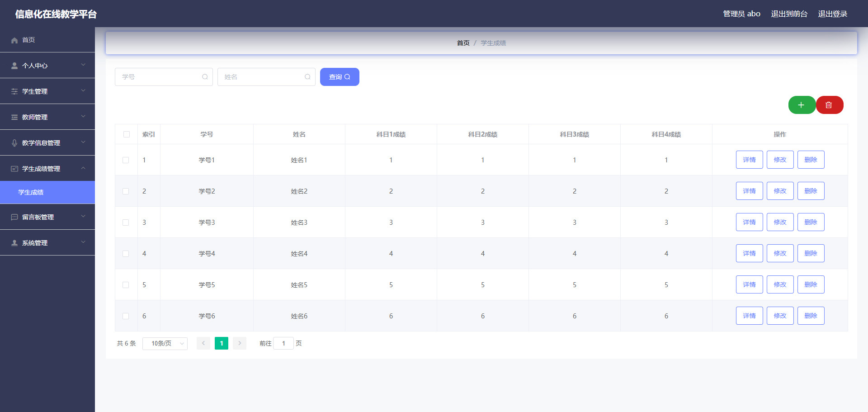Click the home icon in the sidebar
868x412 pixels.
[14, 40]
